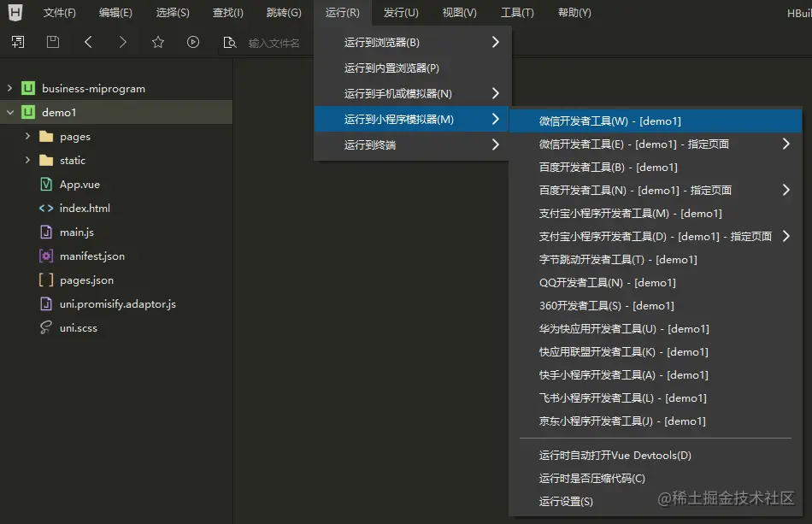Click the index.html file icon

coord(46,209)
